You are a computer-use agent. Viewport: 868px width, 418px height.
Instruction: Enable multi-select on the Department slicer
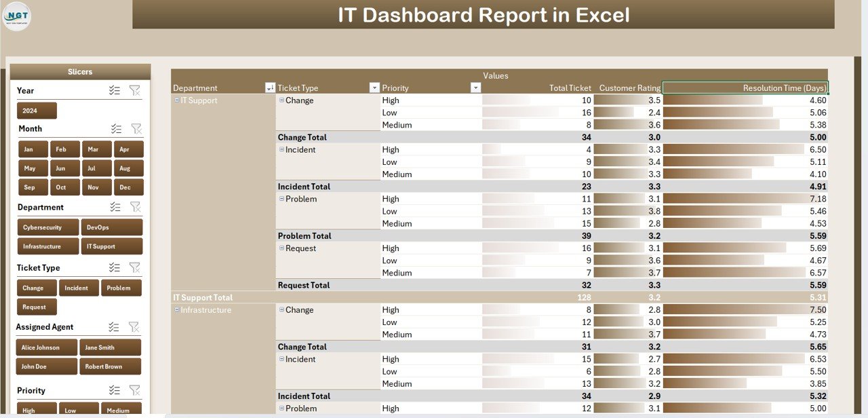pyautogui.click(x=113, y=206)
